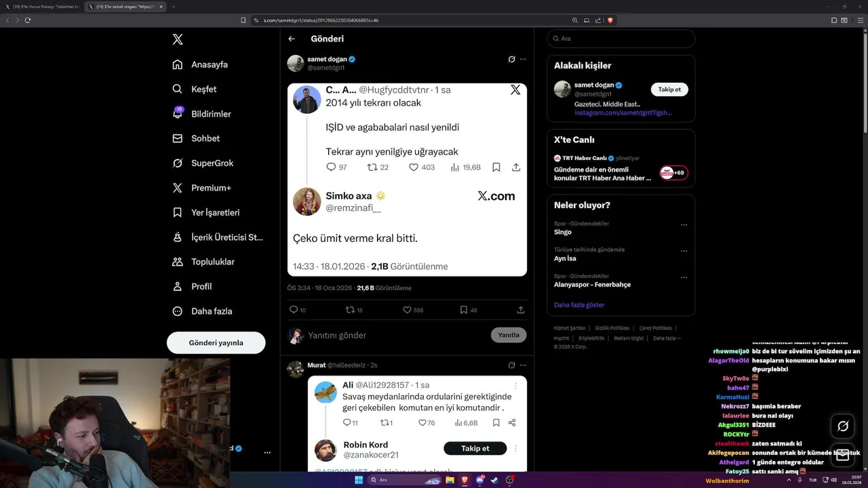Click the browser address bar URL
868x488 pixels.
(x=321, y=20)
